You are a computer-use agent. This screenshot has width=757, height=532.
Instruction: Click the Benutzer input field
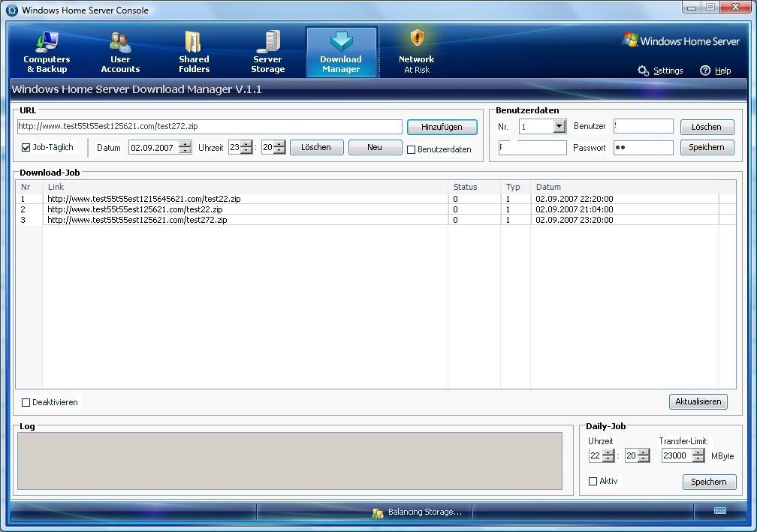[644, 126]
